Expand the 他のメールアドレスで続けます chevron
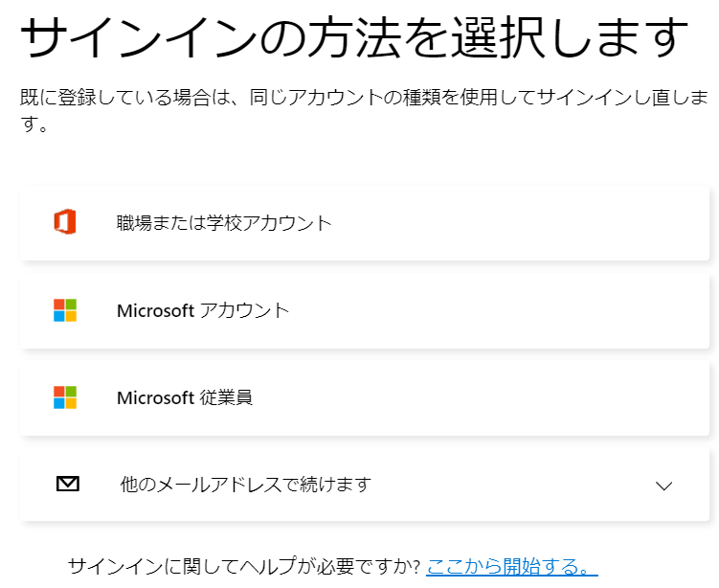Image resolution: width=719 pixels, height=588 pixels. (x=663, y=486)
